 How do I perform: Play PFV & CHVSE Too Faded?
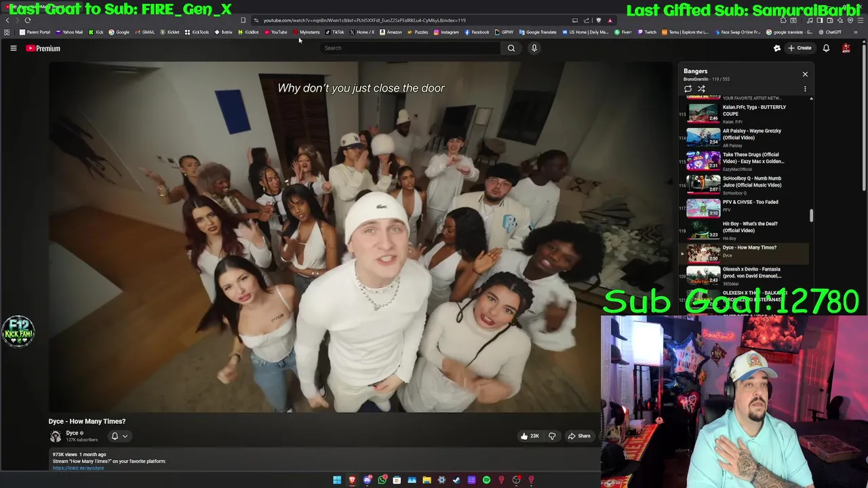tap(745, 207)
